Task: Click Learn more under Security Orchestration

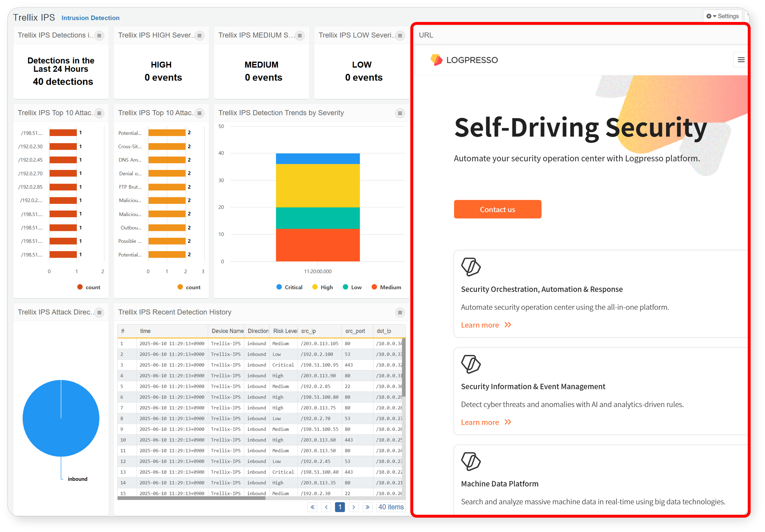Action: coord(486,325)
